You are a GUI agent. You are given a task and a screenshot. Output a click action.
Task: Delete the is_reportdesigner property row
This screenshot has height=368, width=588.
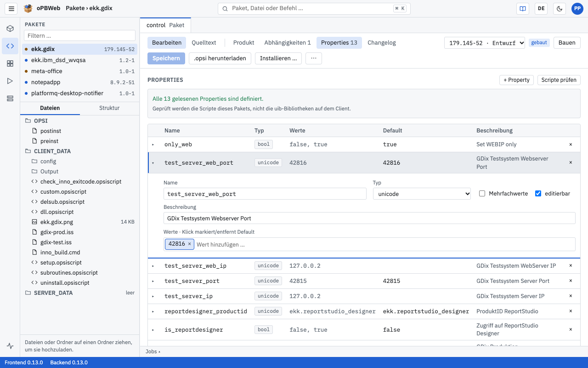point(571,329)
